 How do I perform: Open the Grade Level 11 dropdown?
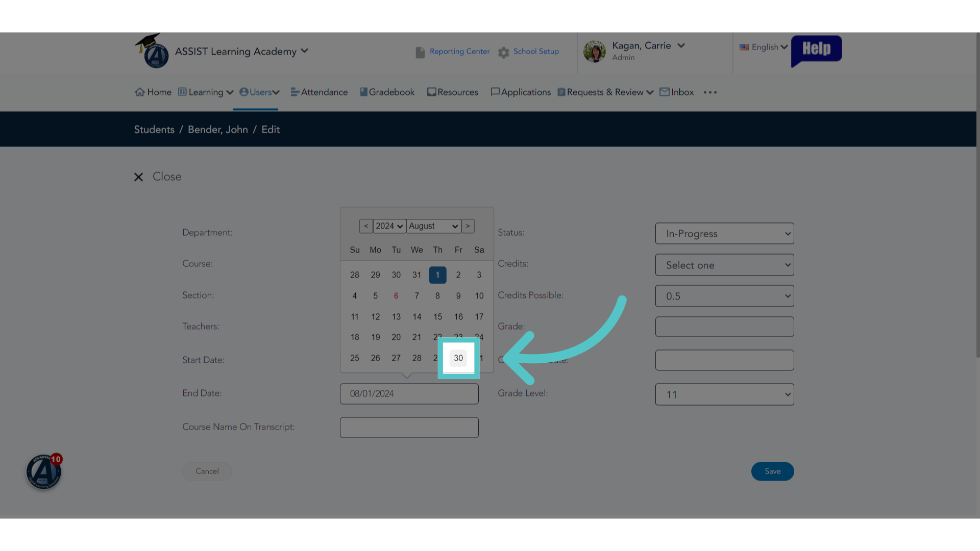click(x=724, y=394)
